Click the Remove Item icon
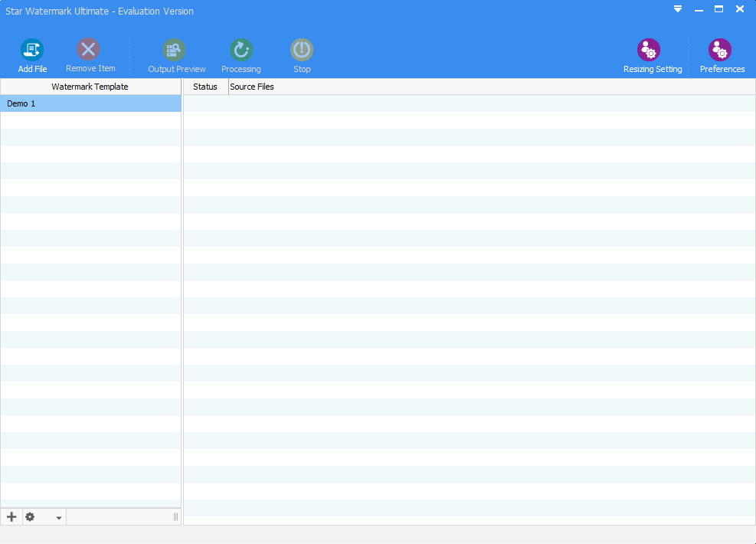This screenshot has height=544, width=756. (88, 49)
